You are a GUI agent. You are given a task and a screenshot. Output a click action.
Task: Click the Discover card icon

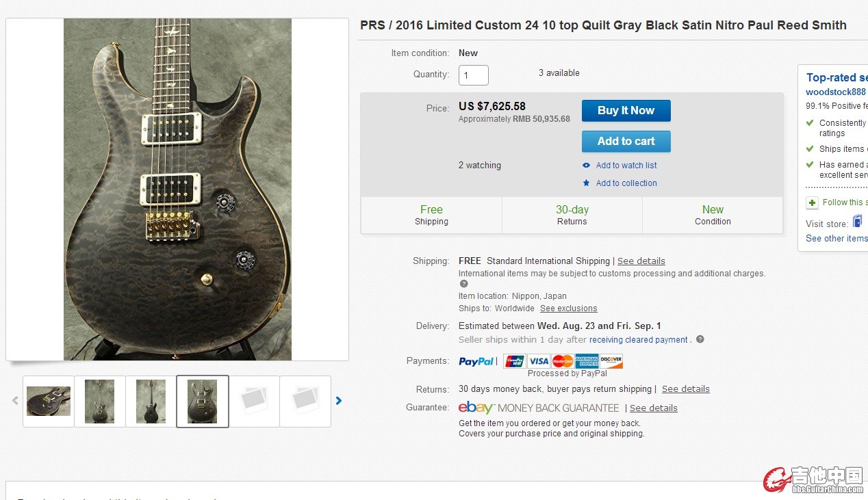[611, 361]
